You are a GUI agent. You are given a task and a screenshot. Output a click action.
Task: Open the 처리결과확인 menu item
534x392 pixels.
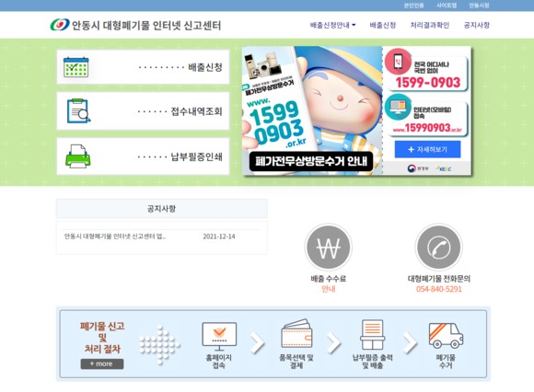click(x=430, y=25)
